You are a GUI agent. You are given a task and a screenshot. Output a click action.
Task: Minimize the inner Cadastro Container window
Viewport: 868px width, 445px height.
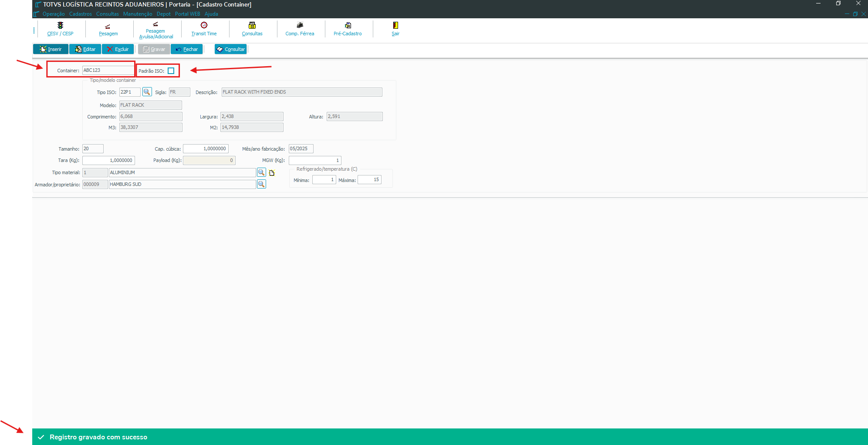click(847, 14)
